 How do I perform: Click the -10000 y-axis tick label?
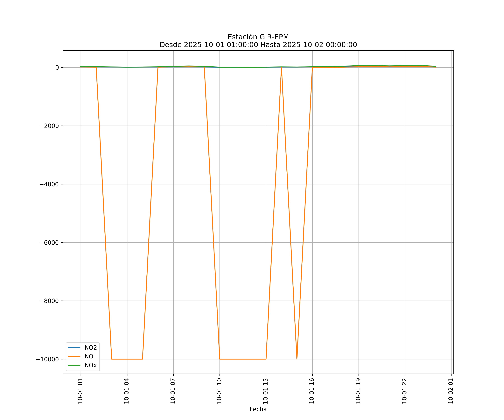point(47,359)
